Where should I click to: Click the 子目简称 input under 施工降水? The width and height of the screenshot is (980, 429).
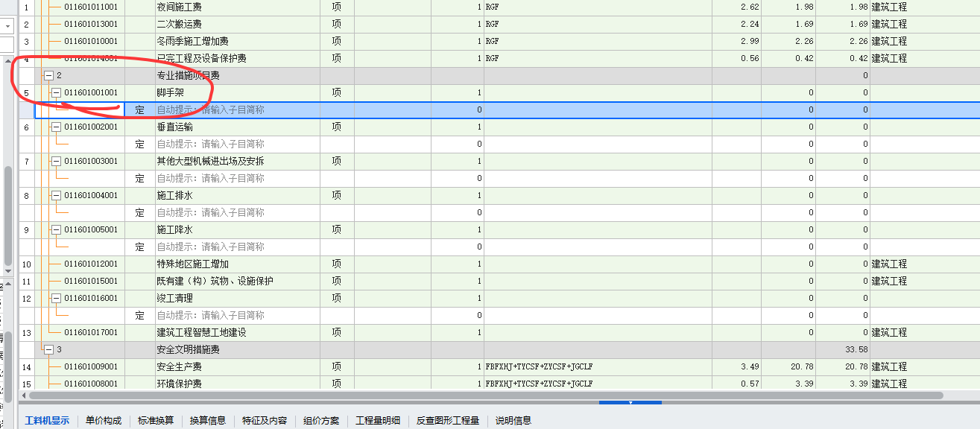(238, 247)
